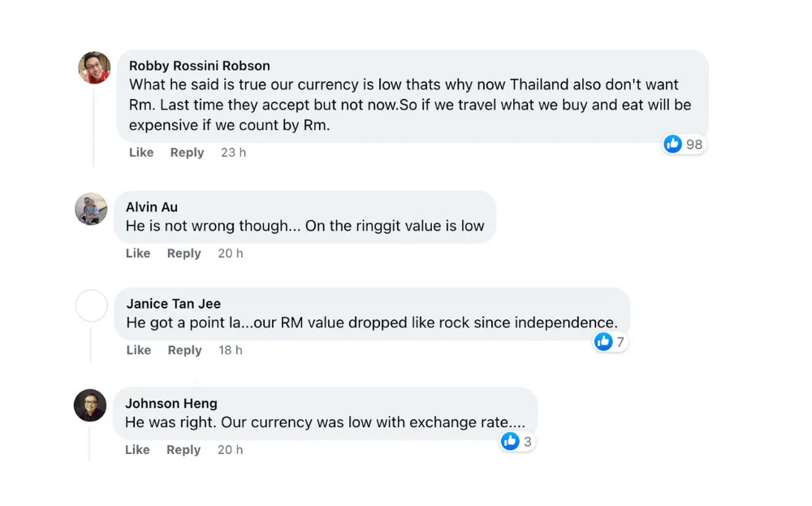This screenshot has height=506, width=812.
Task: Reply to Johnson Heng's comment
Action: [x=184, y=450]
